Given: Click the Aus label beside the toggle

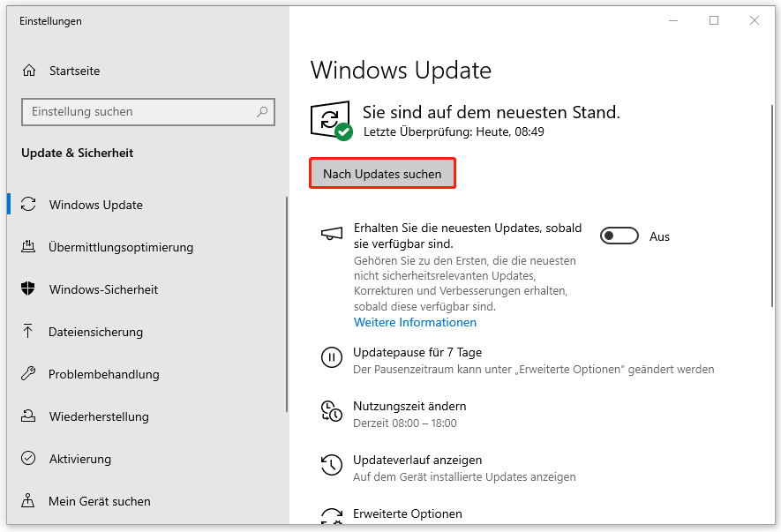Looking at the screenshot, I should click(x=659, y=236).
